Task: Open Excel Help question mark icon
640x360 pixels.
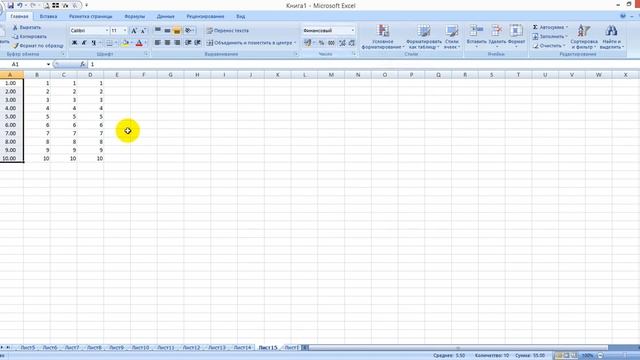Action: coord(622,16)
